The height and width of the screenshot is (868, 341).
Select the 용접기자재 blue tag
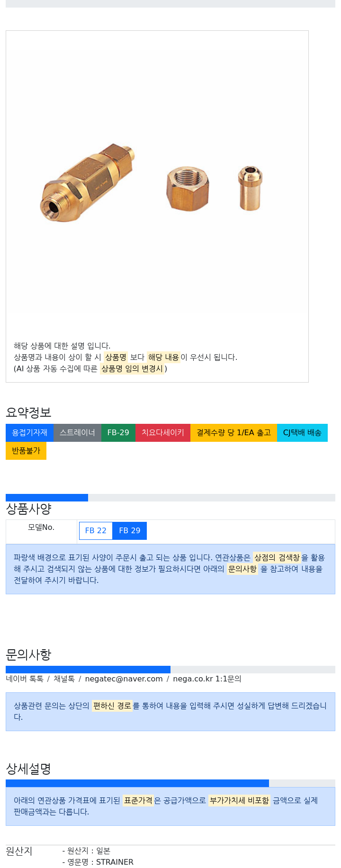[x=29, y=433]
